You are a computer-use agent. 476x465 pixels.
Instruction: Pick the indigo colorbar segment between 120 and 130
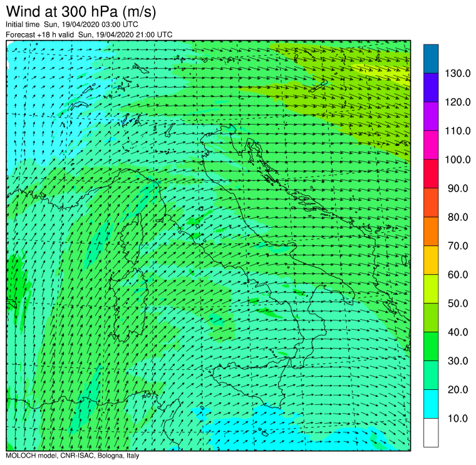(x=431, y=88)
